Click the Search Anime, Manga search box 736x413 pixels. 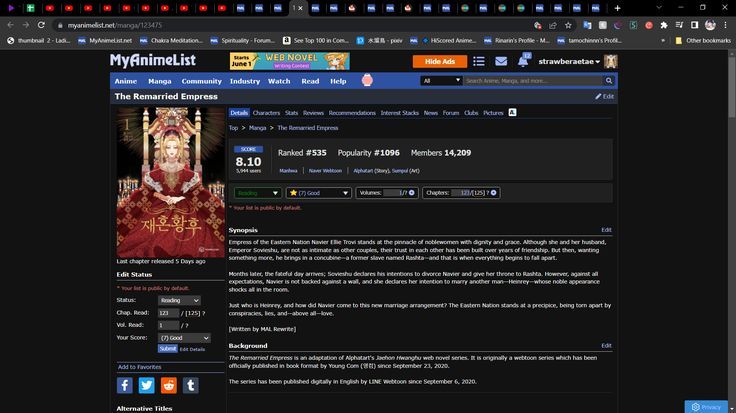point(533,81)
